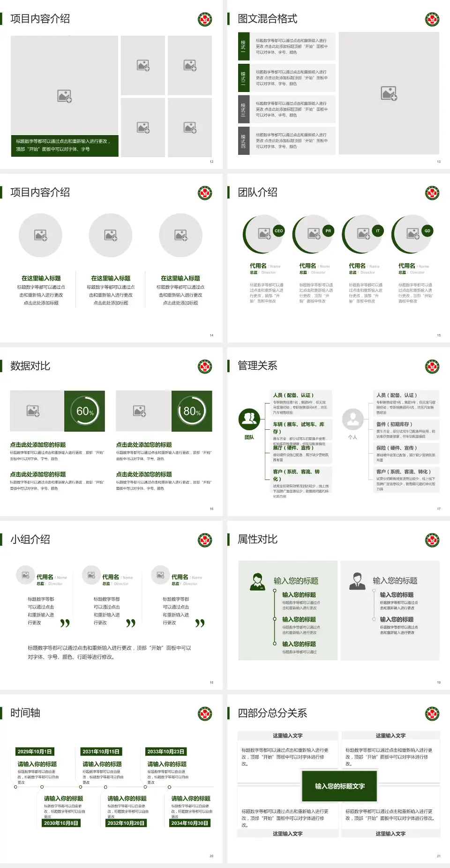Click the 输入您的标题文字 green center button

(340, 786)
